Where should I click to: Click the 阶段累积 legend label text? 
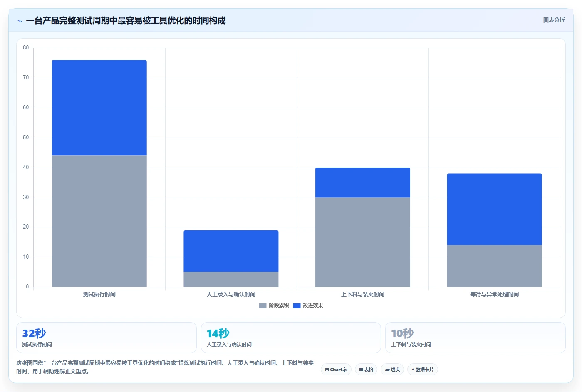click(279, 306)
